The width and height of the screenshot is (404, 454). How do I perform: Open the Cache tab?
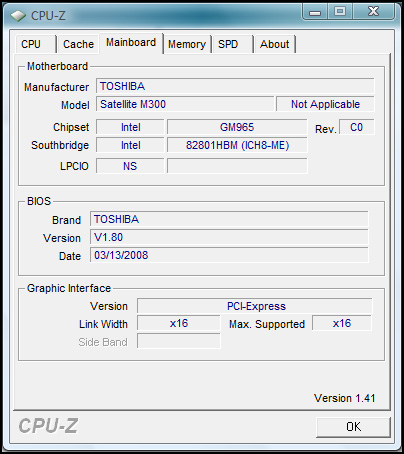coord(78,44)
